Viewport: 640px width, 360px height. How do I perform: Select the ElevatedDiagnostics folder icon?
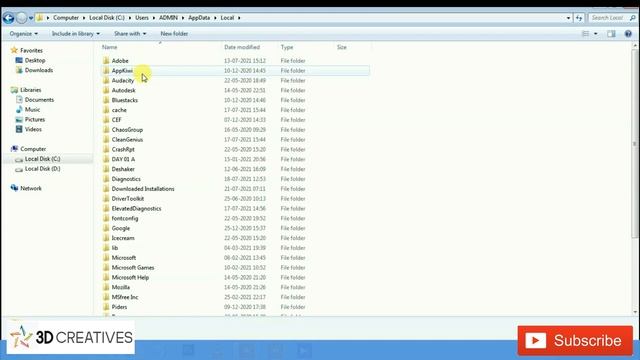106,208
